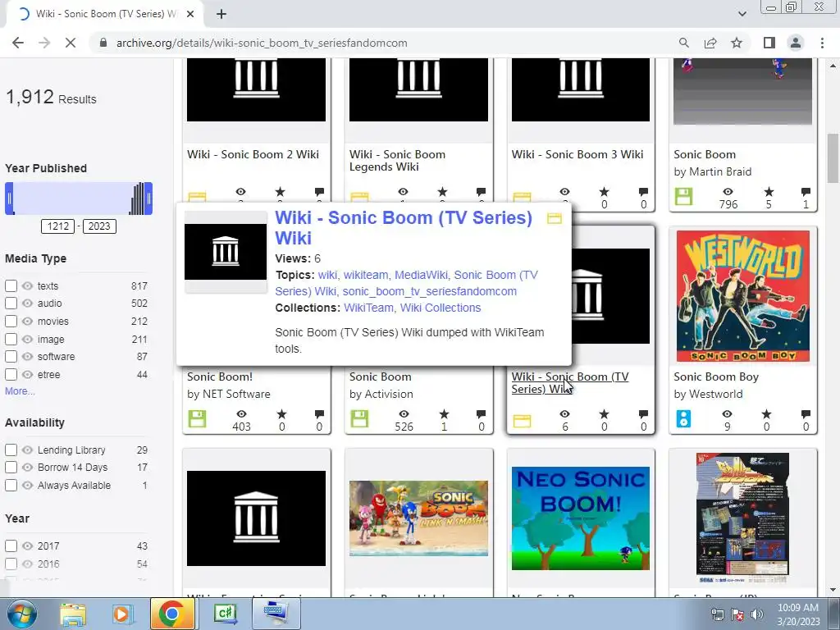The width and height of the screenshot is (840, 630).
Task: Click software floppy icon on Activision Sonic Boom card
Action: pyautogui.click(x=359, y=418)
